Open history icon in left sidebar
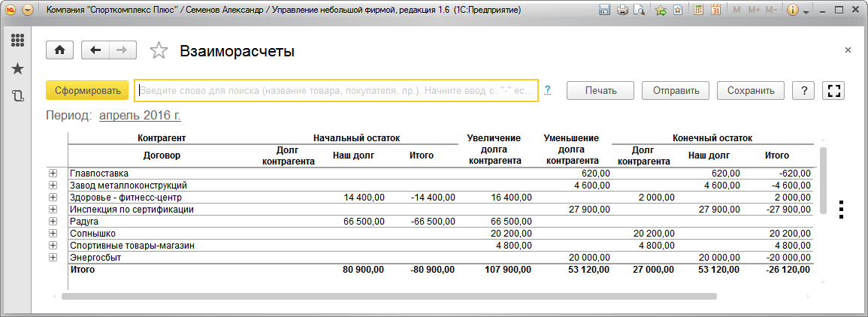This screenshot has width=868, height=317. point(18,95)
